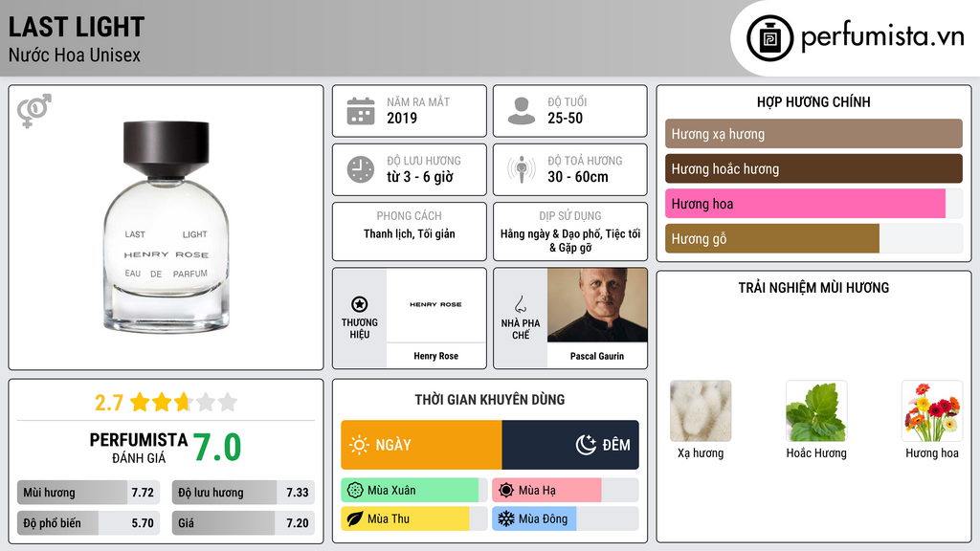This screenshot has height=551, width=980.
Task: Click the dark Đêm time bar
Action: pos(570,445)
